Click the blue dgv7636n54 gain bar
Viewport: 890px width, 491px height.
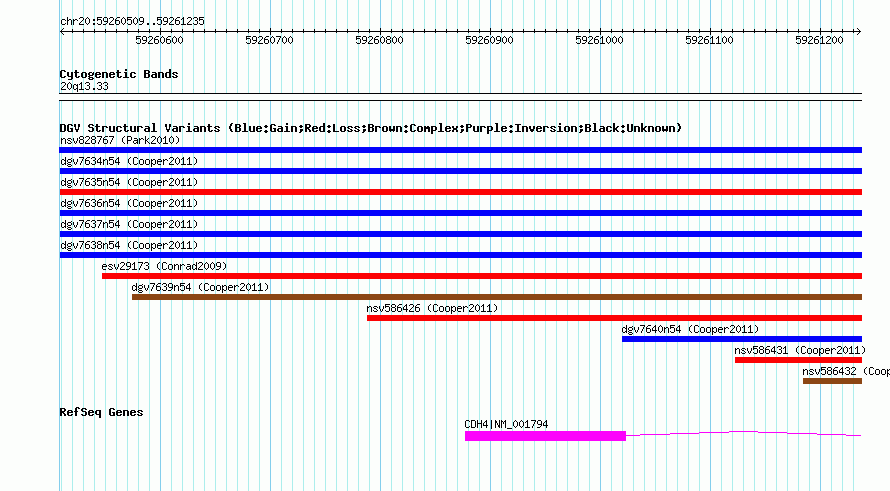click(x=460, y=213)
